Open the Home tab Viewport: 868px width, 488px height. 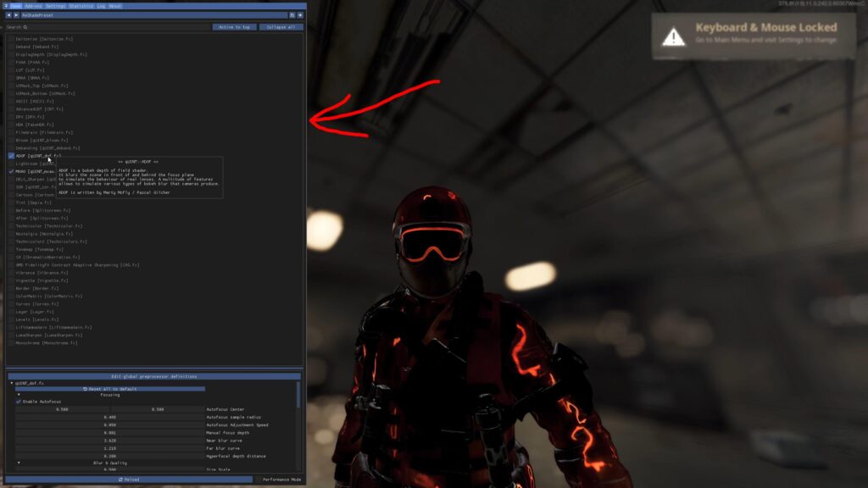15,6
